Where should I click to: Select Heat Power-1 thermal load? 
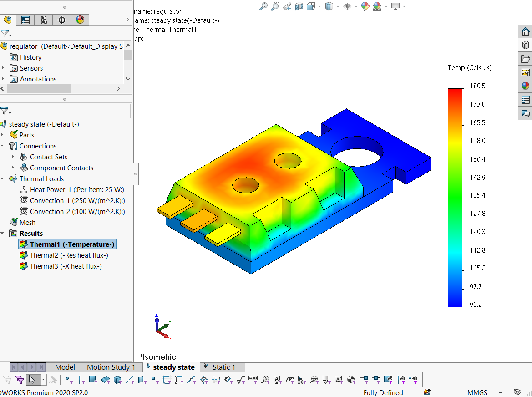point(77,190)
